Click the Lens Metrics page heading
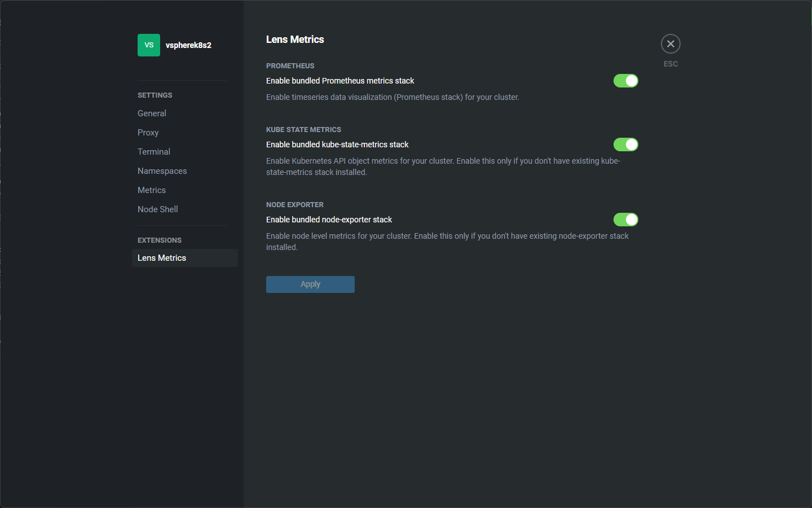Screen dimensions: 812x508 coord(295,40)
